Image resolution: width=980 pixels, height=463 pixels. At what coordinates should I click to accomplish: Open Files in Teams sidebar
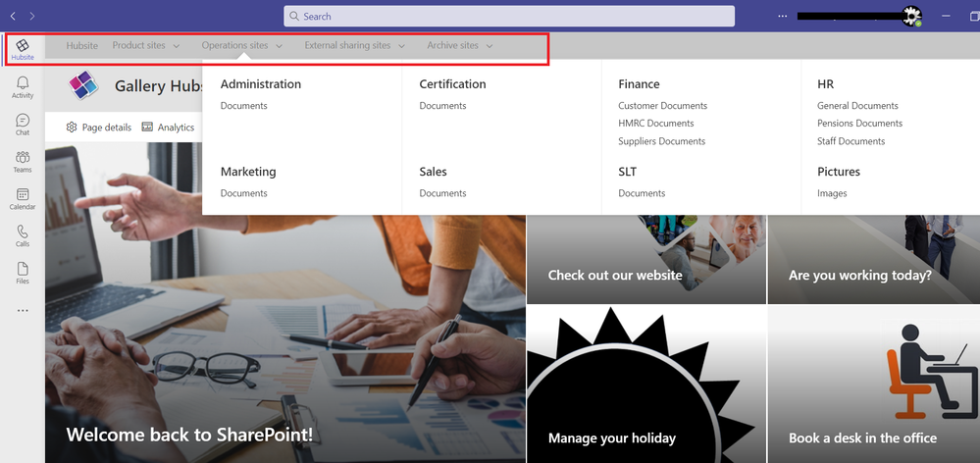[23, 273]
